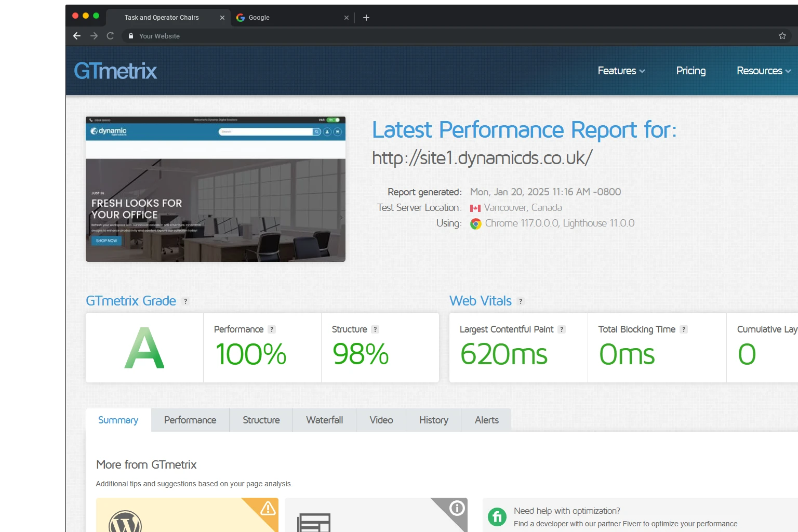
Task: Open help for GTmetrix Grade
Action: 185,301
